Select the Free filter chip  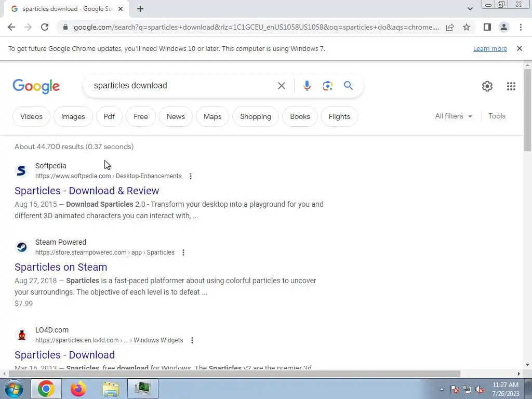[x=140, y=116]
